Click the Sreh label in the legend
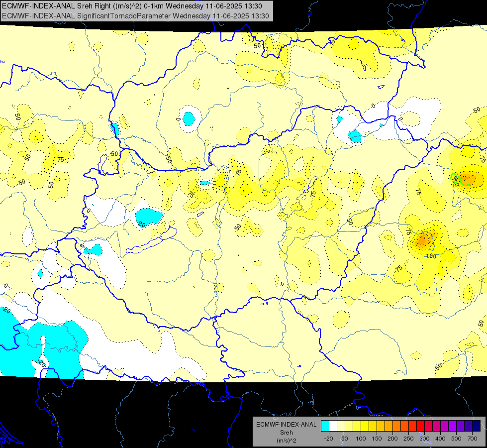 (287, 433)
